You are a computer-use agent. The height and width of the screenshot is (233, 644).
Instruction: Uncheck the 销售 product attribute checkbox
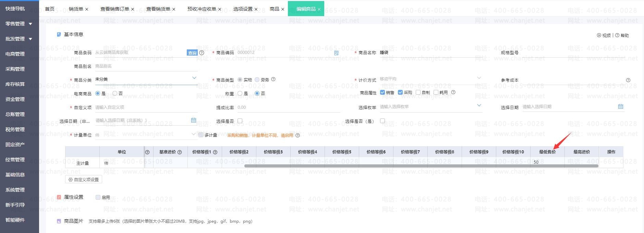click(x=382, y=92)
